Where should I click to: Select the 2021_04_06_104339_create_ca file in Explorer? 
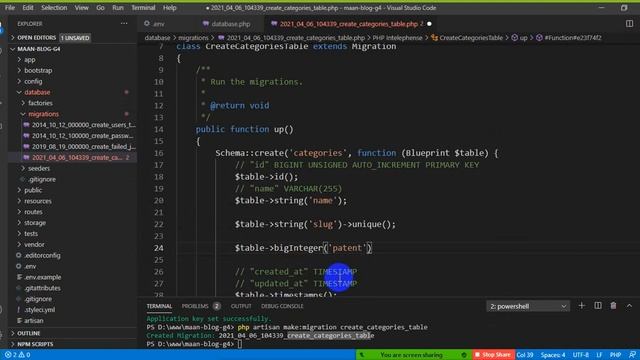(x=76, y=158)
